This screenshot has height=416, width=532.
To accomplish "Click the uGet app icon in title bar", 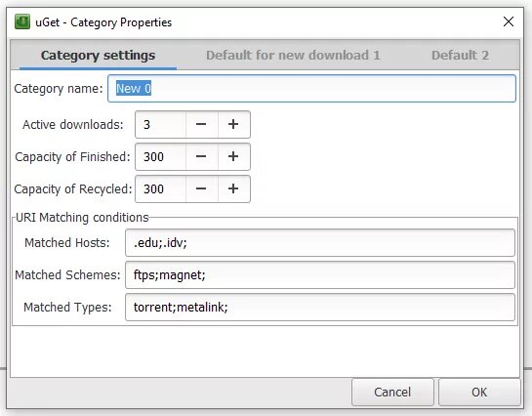I will tap(22, 21).
